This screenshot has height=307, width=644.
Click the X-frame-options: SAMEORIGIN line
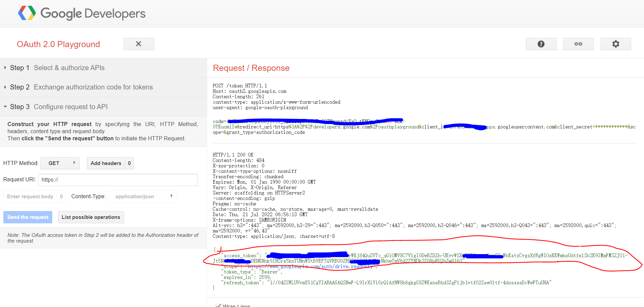pyautogui.click(x=249, y=220)
